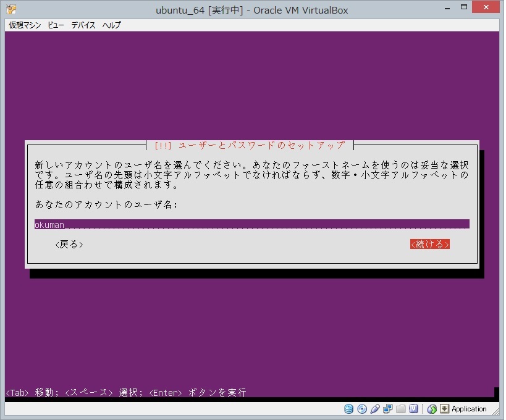
Task: Open the デバイス menu
Action: tap(83, 25)
